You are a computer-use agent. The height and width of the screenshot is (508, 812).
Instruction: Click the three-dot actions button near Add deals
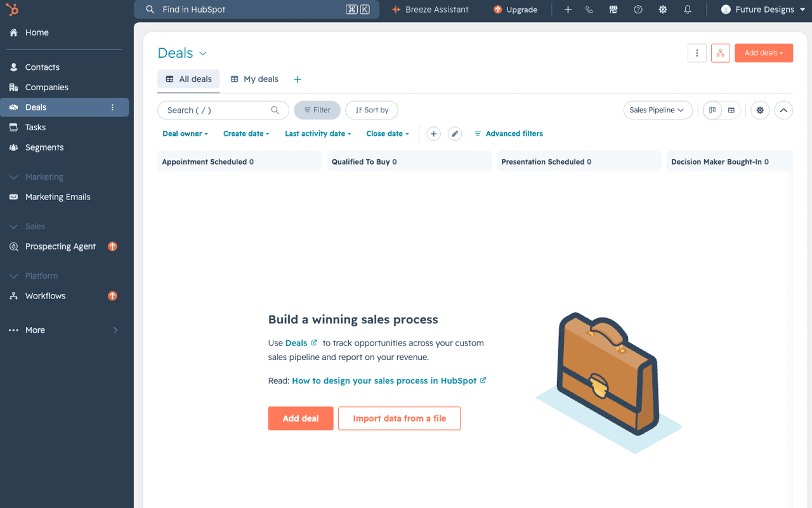697,53
